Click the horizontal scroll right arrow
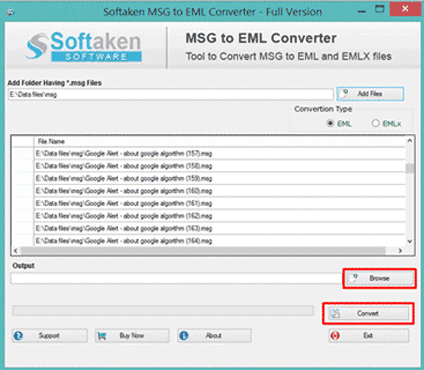The image size is (424, 370). (400, 250)
